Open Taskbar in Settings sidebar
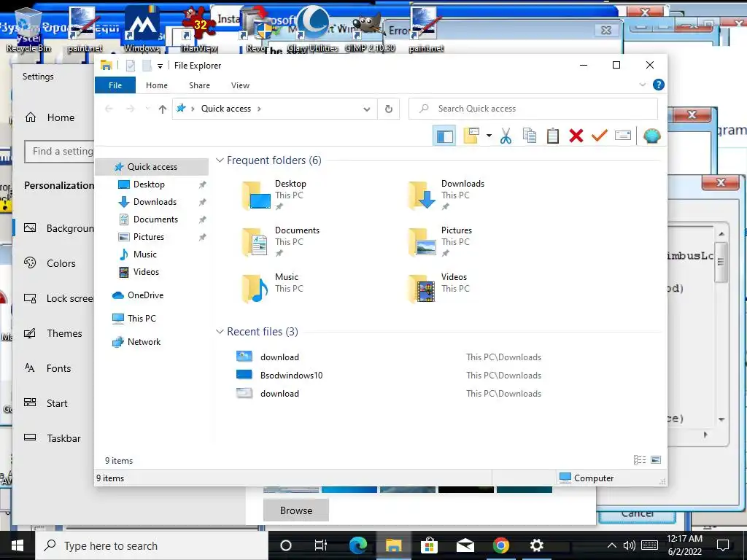This screenshot has height=560, width=747. [x=63, y=438]
